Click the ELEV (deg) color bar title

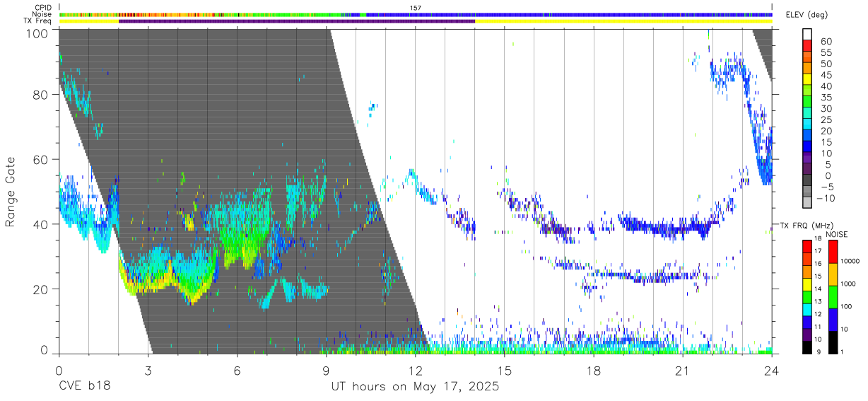tap(806, 15)
